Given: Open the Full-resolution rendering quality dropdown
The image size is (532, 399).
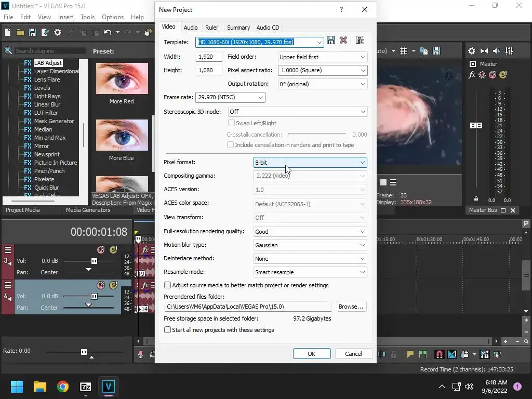Looking at the screenshot, I should click(310, 231).
